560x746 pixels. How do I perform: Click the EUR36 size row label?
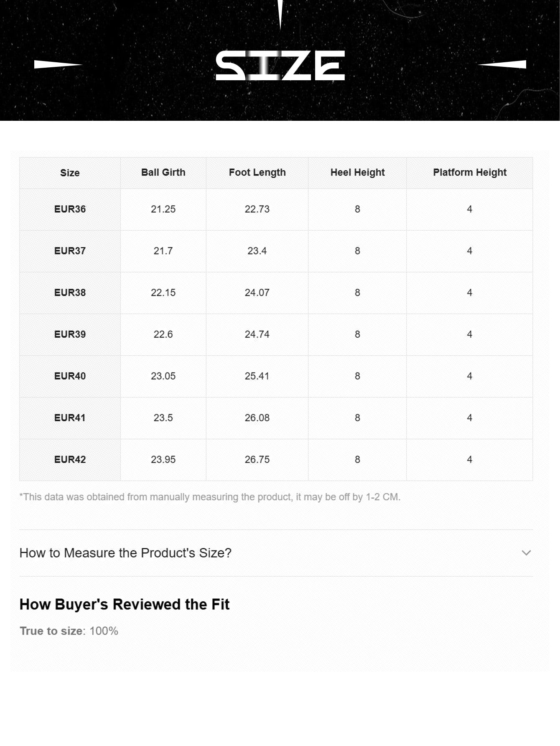pos(70,209)
